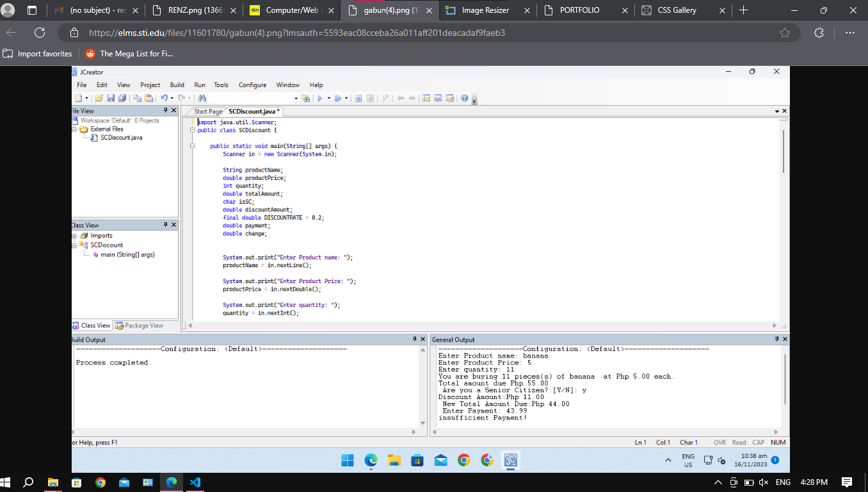Image resolution: width=868 pixels, height=492 pixels.
Task: Pin the File View panel
Action: 166,111
